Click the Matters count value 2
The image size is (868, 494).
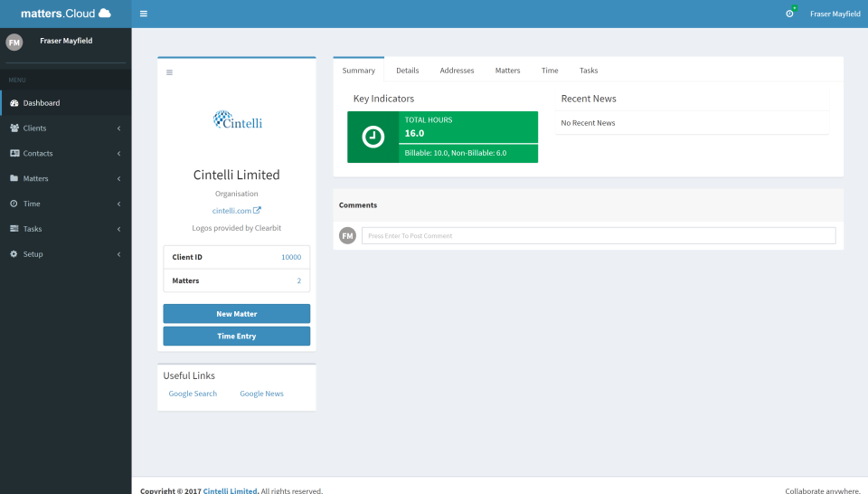299,280
